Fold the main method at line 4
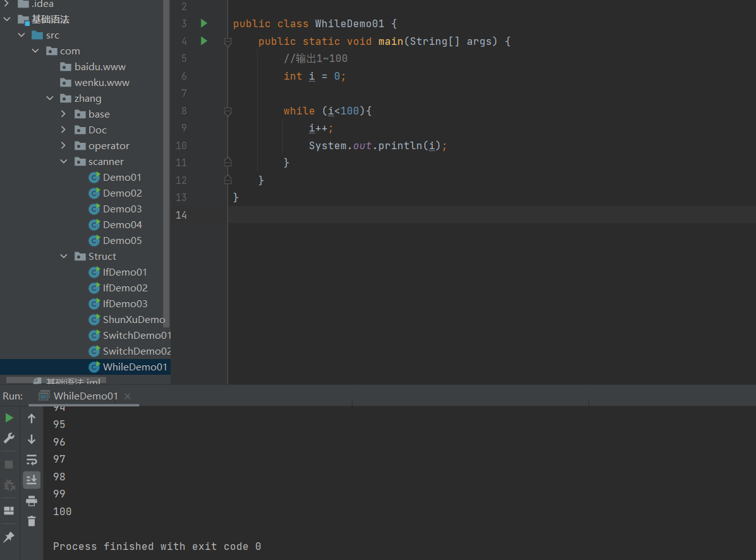756x560 pixels. click(228, 42)
